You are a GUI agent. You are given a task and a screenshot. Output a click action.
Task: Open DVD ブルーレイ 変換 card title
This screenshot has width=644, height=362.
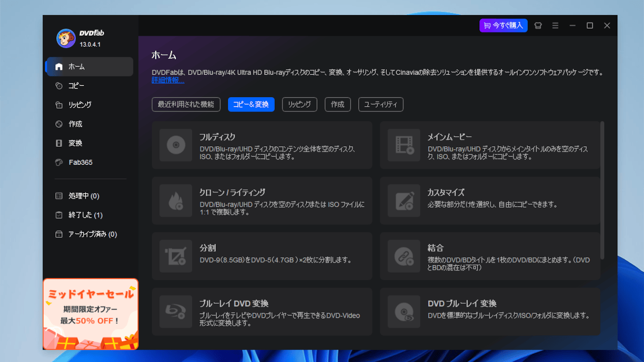tap(462, 304)
